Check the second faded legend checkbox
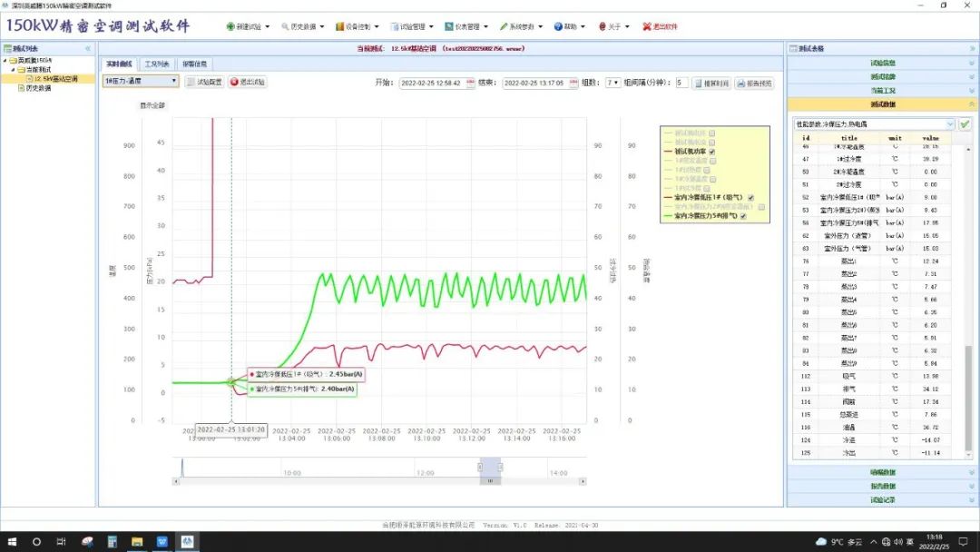This screenshot has height=552, width=980. pos(712,143)
